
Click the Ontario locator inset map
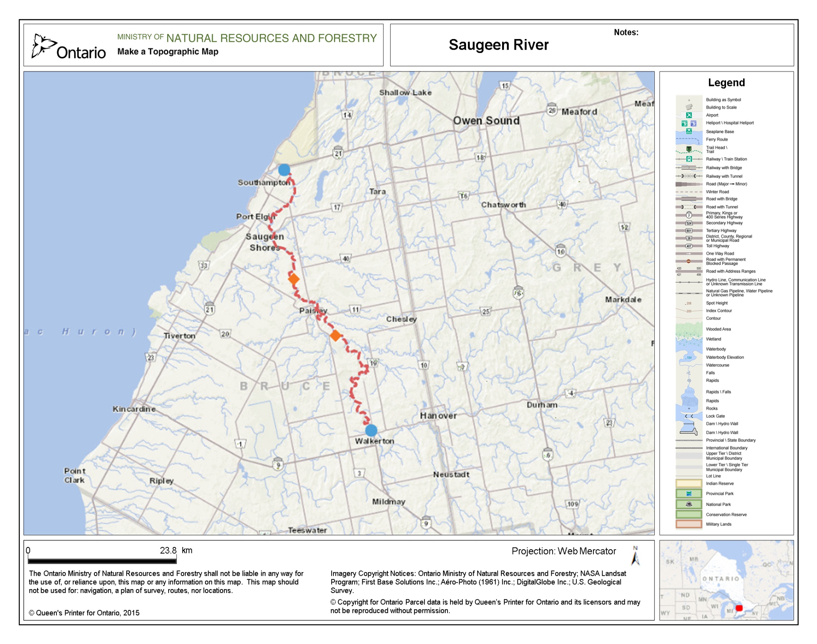pyautogui.click(x=726, y=580)
